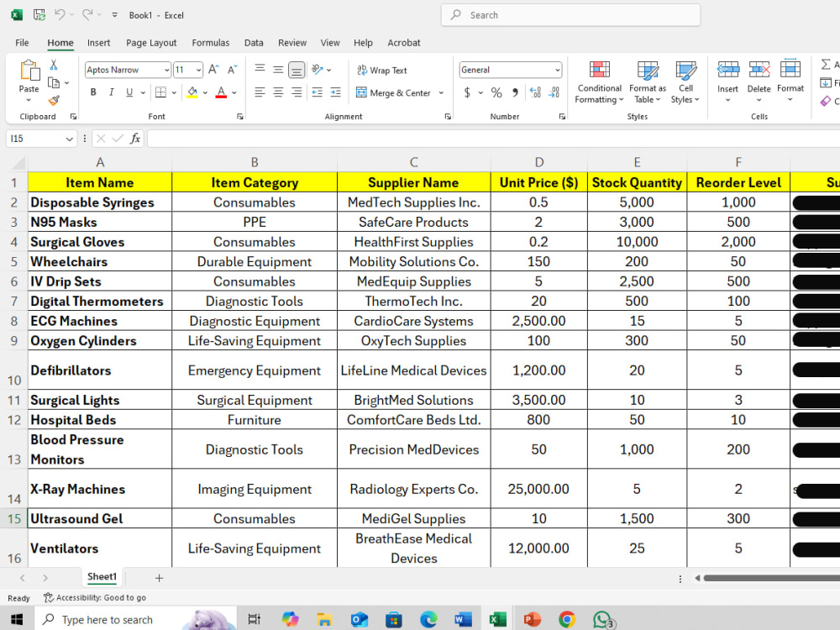This screenshot has height=630, width=840.
Task: Click the Paste clipboard icon
Action: click(x=29, y=71)
